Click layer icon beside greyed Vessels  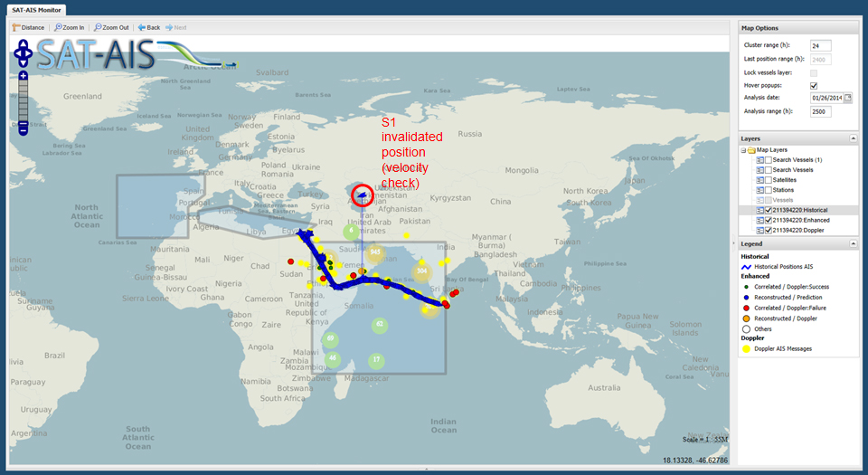coord(760,200)
